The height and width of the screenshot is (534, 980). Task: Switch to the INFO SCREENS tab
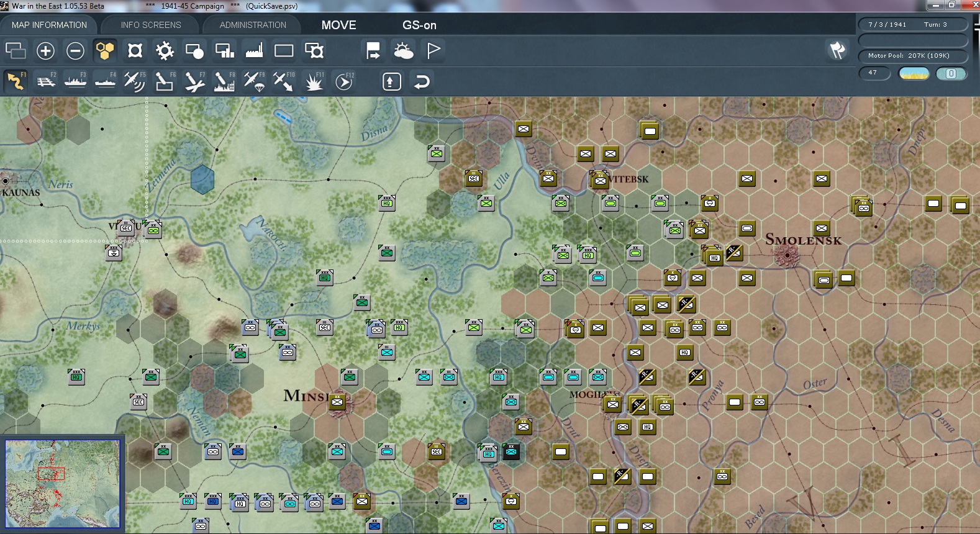point(151,25)
